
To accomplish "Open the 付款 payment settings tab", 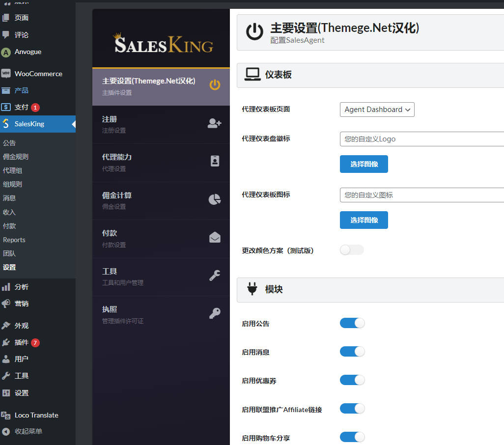I will click(161, 239).
